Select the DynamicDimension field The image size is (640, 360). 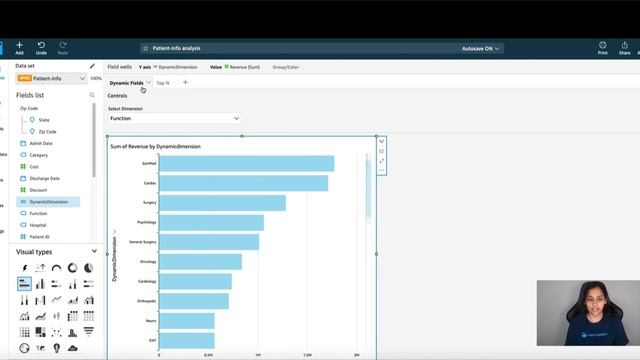(48, 202)
